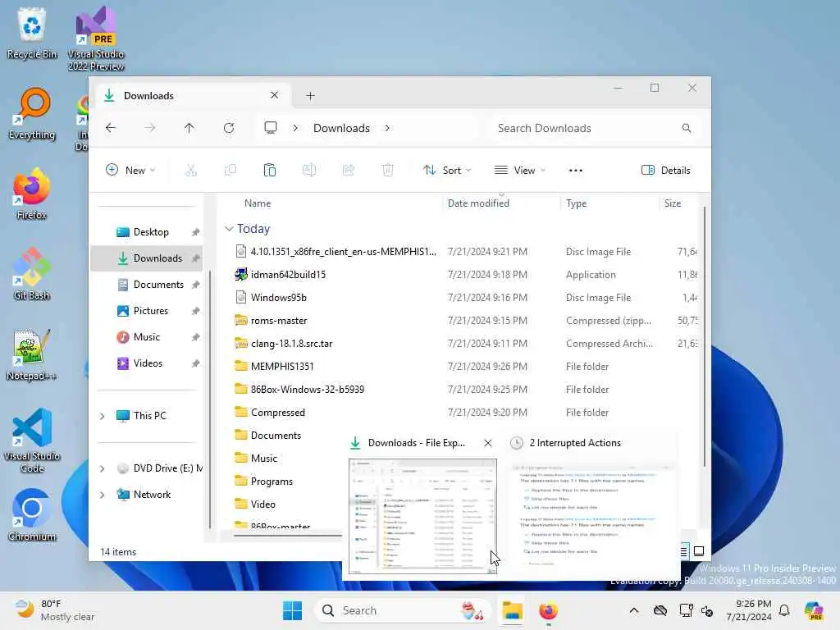Open the See more ellipsis menu
Viewport: 840px width, 630px height.
pyautogui.click(x=575, y=171)
